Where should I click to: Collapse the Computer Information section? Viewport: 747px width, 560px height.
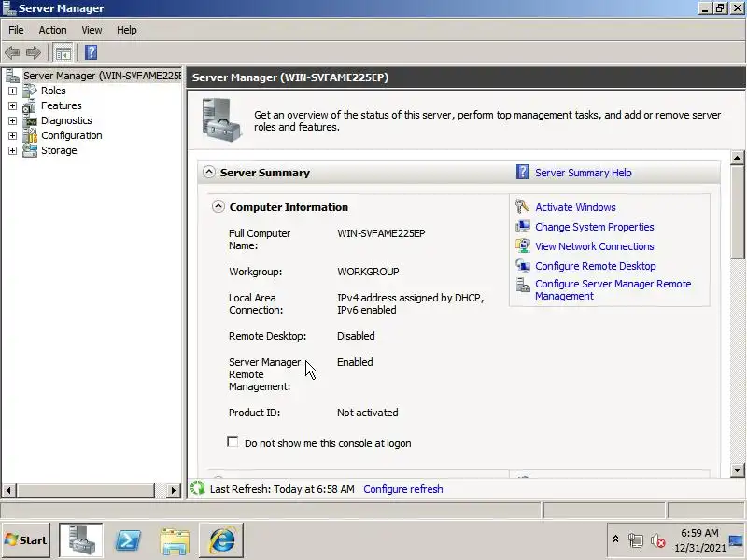pyautogui.click(x=218, y=206)
